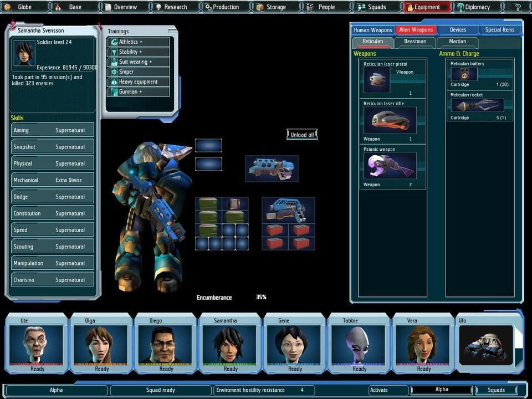Switch to the Martian weapons tab
The width and height of the screenshot is (532, 399).
point(458,42)
